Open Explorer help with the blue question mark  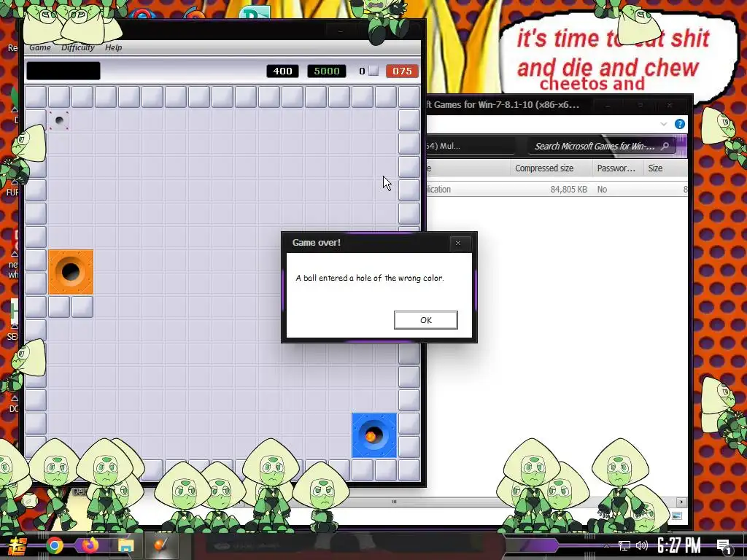click(x=680, y=124)
